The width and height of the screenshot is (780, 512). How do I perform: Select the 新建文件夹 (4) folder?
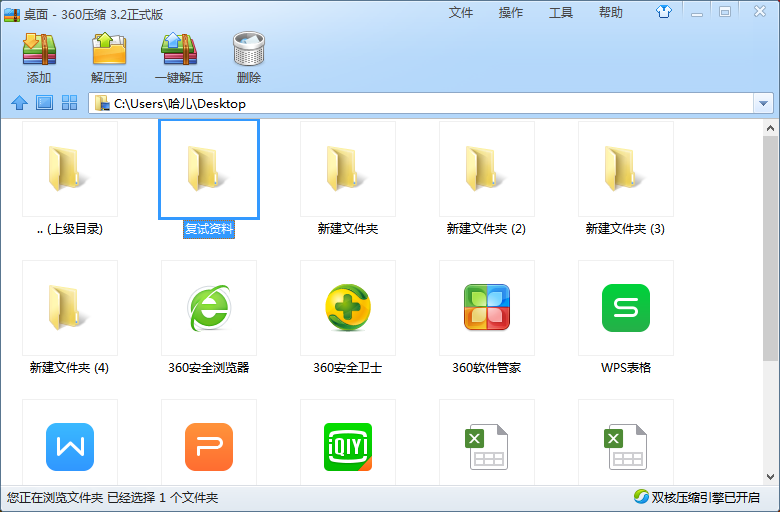click(x=70, y=308)
